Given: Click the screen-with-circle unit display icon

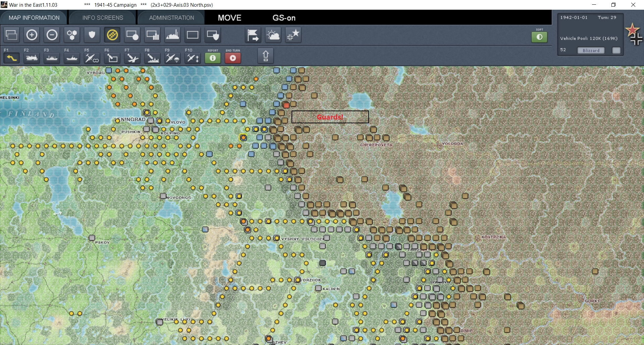Looking at the screenshot, I should point(132,35).
